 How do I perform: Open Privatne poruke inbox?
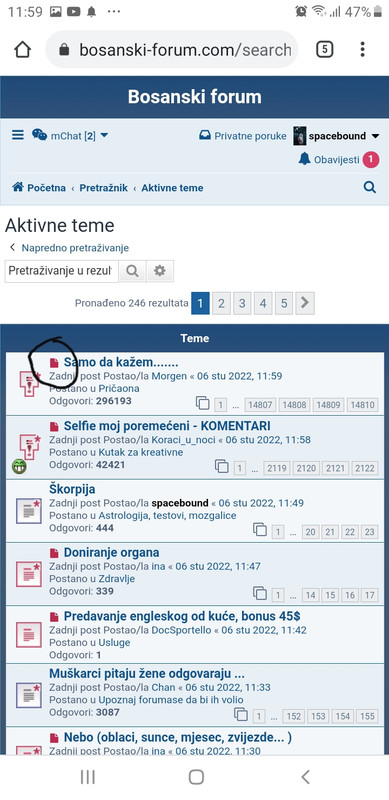point(242,136)
